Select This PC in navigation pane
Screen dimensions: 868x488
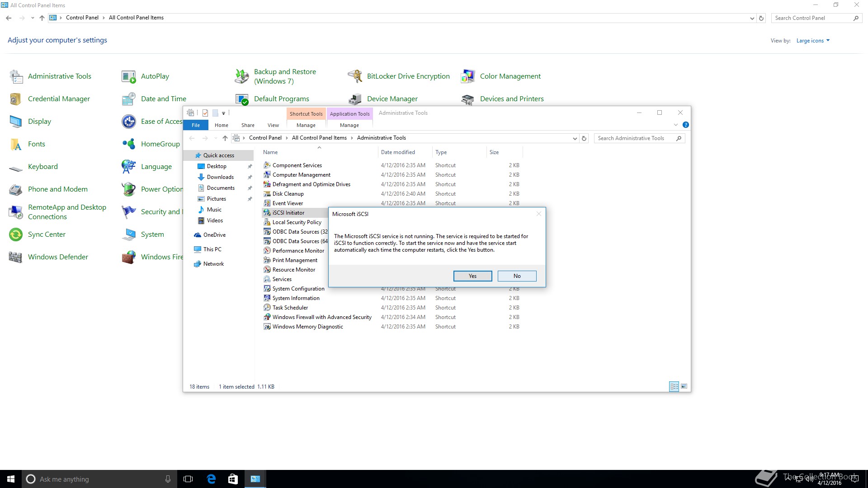pyautogui.click(x=212, y=249)
